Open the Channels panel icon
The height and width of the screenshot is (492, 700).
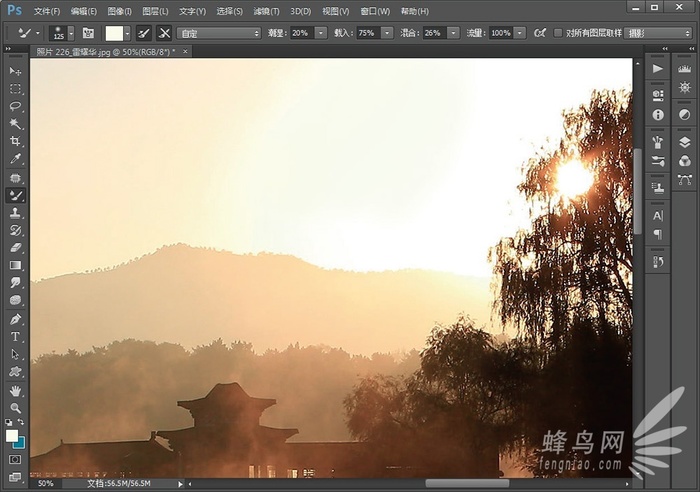point(684,161)
